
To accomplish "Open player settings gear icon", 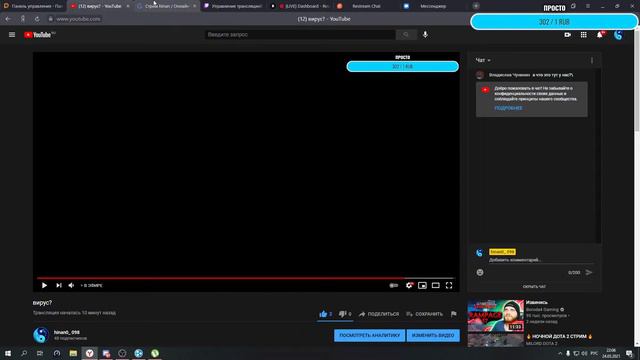I will 409,285.
